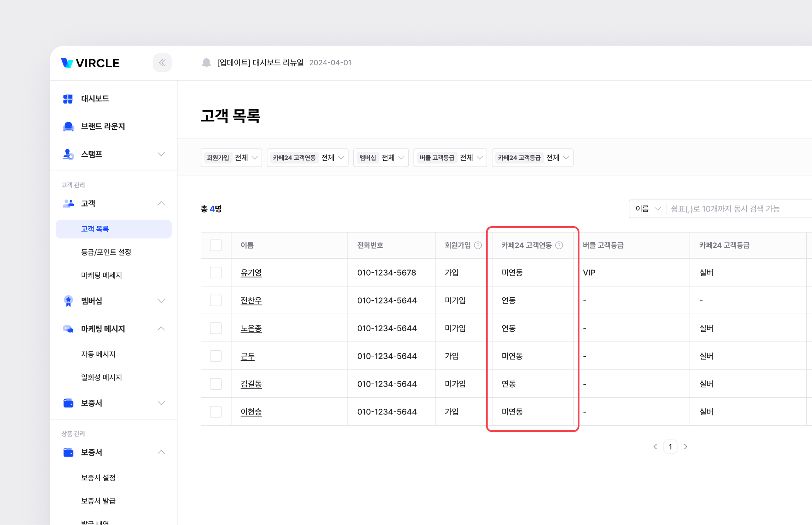Open 자동 메시지 submenu item
This screenshot has width=812, height=525.
[x=98, y=354]
